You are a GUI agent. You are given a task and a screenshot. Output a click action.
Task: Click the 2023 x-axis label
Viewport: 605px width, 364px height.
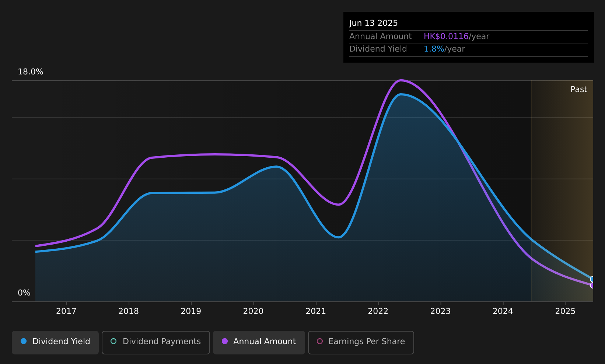(x=441, y=311)
